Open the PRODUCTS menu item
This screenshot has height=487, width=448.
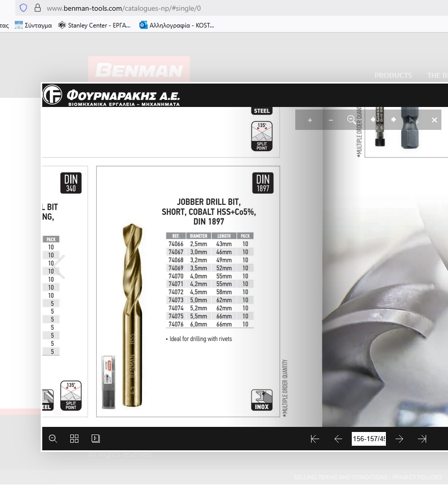[393, 75]
